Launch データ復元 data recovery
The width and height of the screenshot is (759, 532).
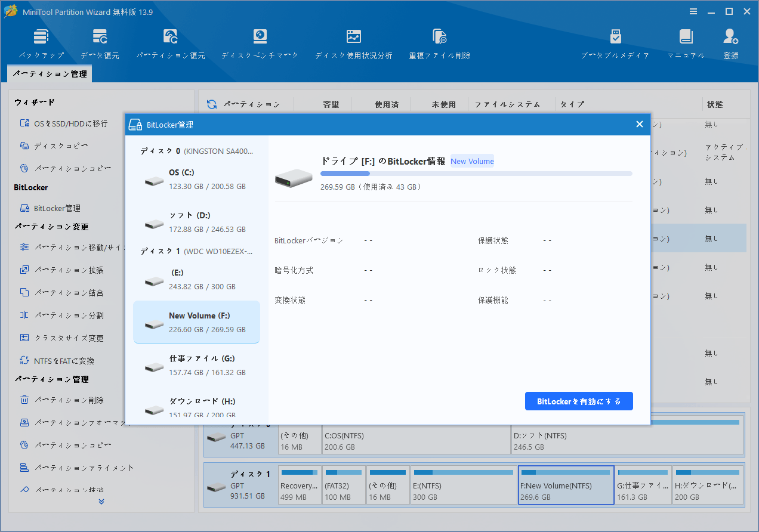(x=100, y=44)
